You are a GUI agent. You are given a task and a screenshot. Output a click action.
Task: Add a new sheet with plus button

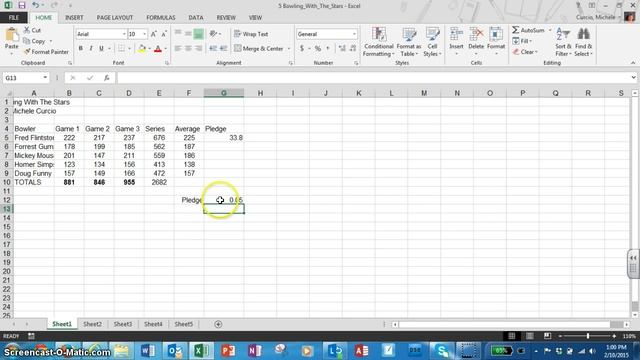pyautogui.click(x=218, y=324)
